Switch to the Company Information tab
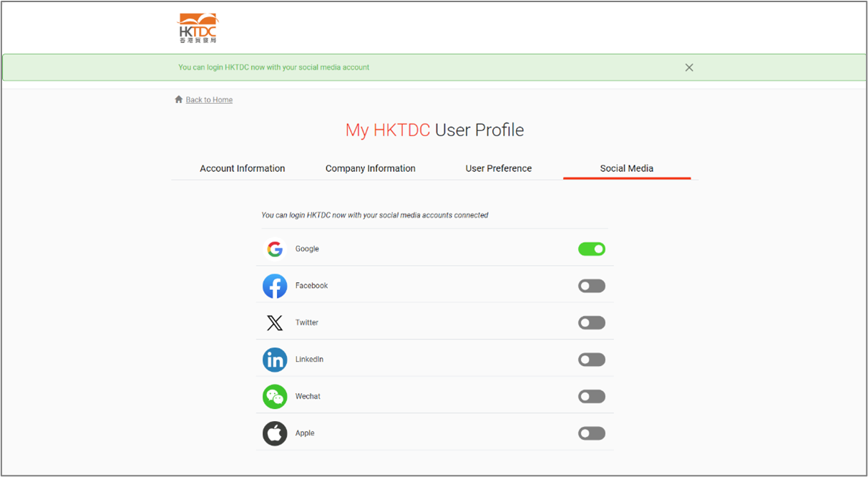The height and width of the screenshot is (477, 868). click(371, 168)
